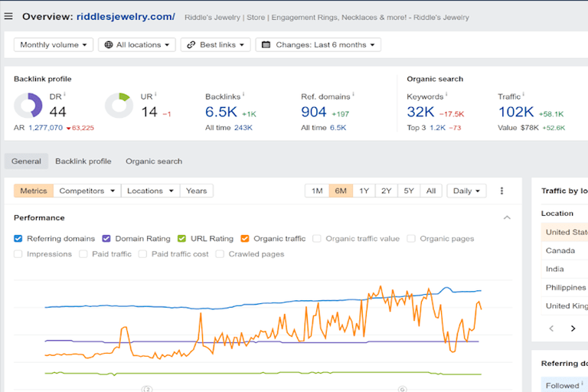Click the 6.5K backlinks value
Screen dimensions: 588x392
(221, 112)
